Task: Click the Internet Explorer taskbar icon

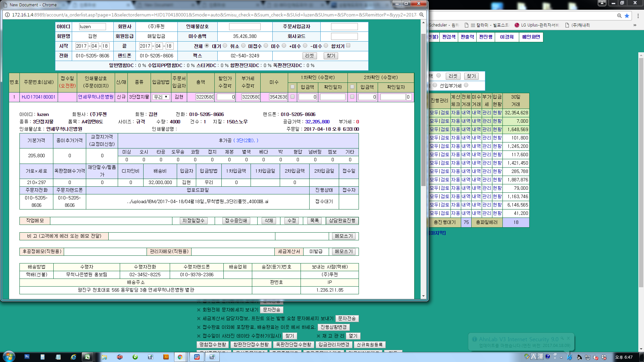Action: point(73,357)
